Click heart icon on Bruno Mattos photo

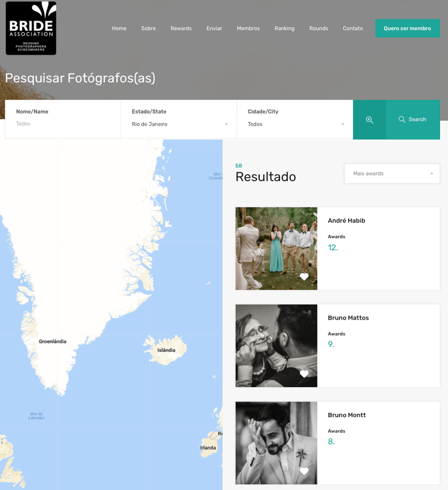(304, 374)
